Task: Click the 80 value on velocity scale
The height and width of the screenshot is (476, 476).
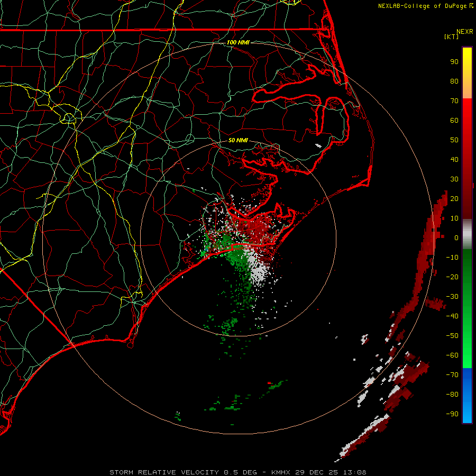Action: [x=454, y=81]
